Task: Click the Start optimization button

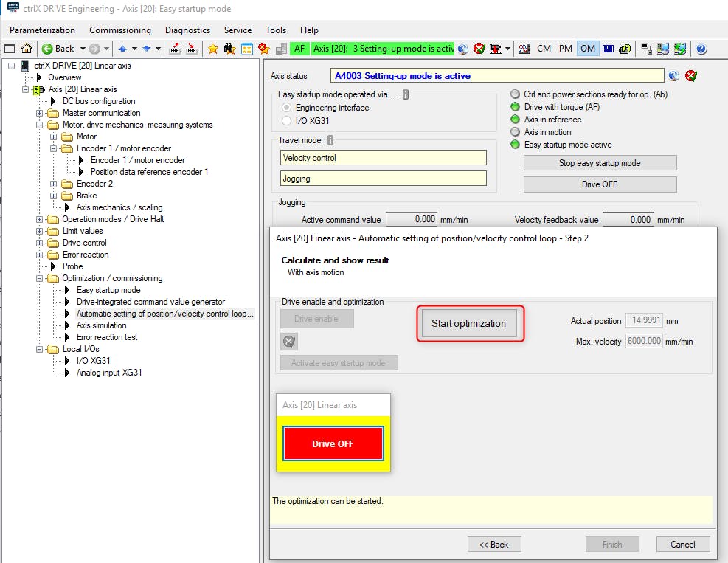Action: click(468, 323)
